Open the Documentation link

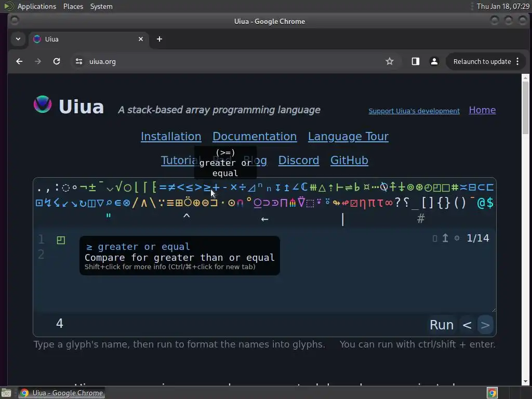(255, 137)
